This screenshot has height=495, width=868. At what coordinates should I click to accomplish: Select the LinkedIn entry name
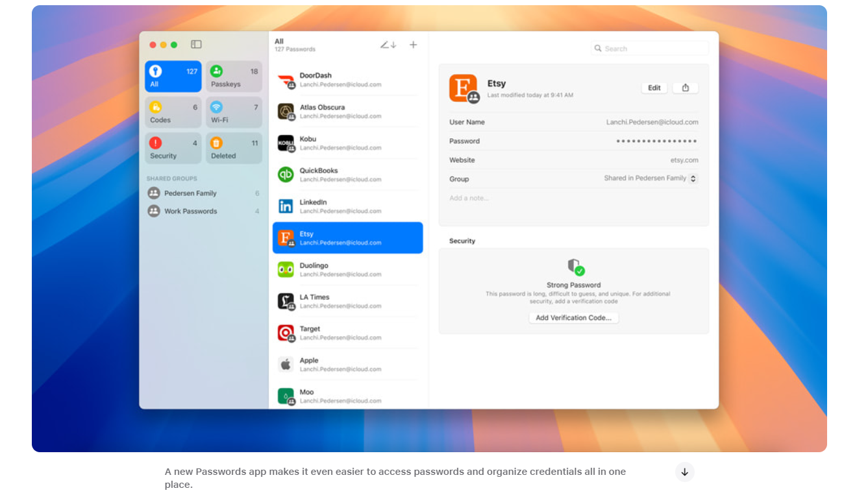pos(313,202)
